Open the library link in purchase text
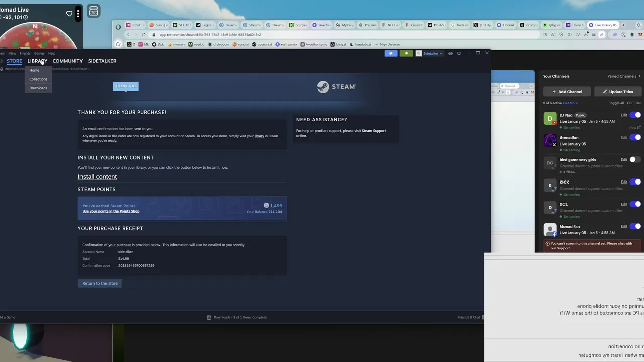 (259, 136)
